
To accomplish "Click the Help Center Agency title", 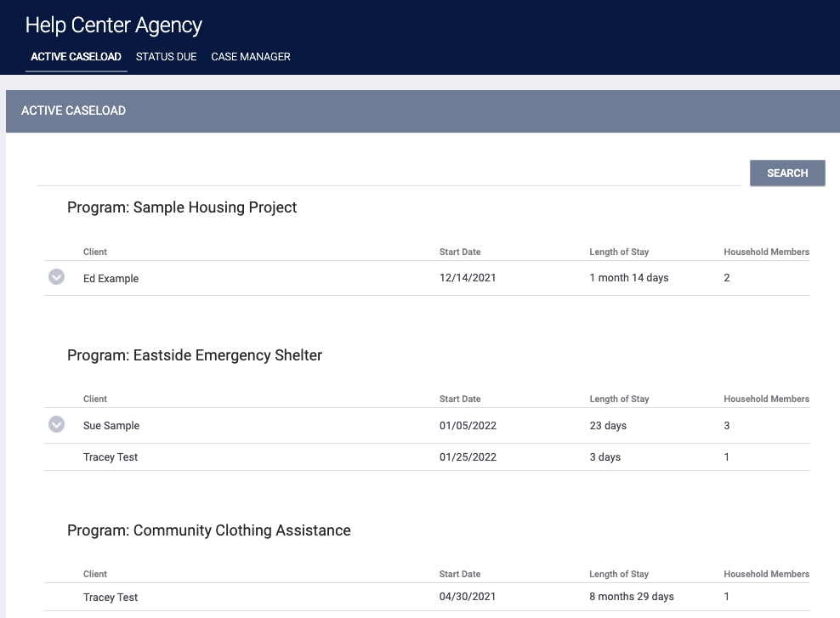I will (x=114, y=26).
